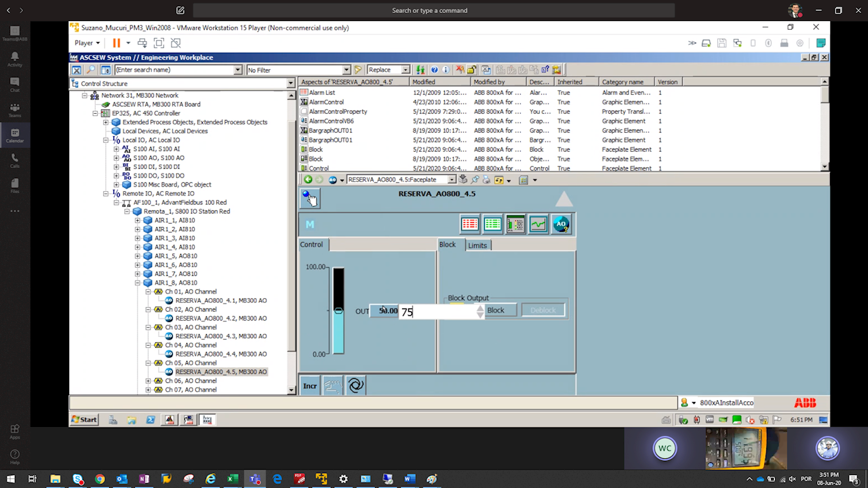Click the operator note display icon

pos(515,224)
